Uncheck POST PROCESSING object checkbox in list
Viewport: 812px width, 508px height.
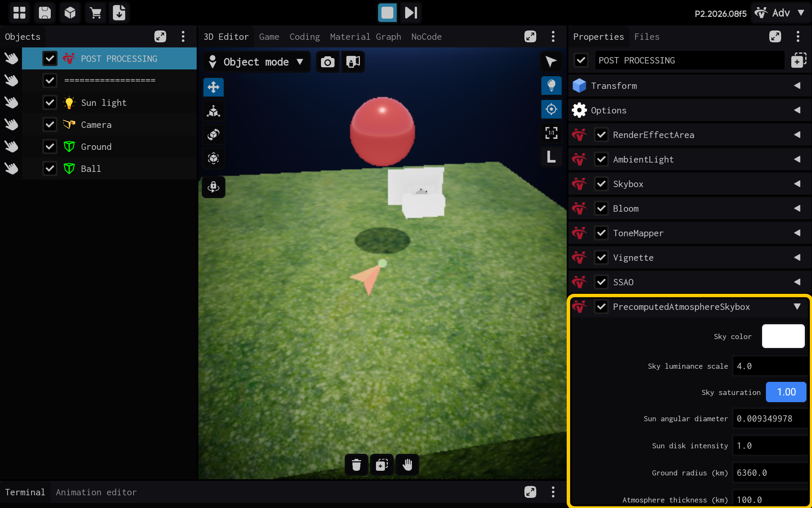pos(50,58)
